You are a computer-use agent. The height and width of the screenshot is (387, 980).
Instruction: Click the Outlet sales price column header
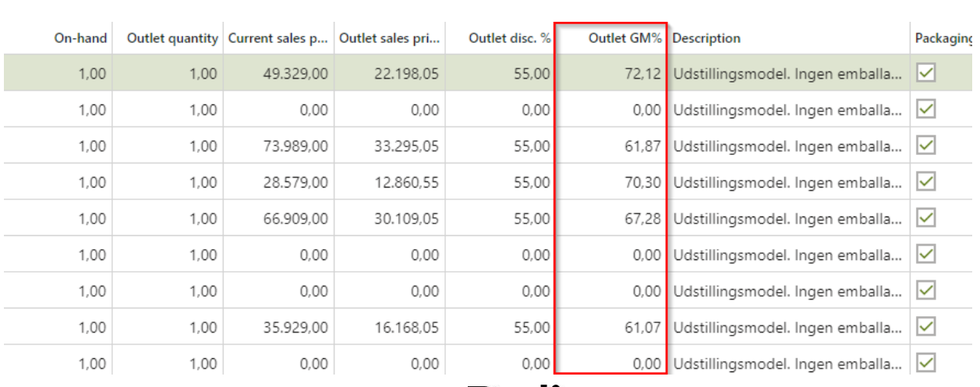click(389, 38)
